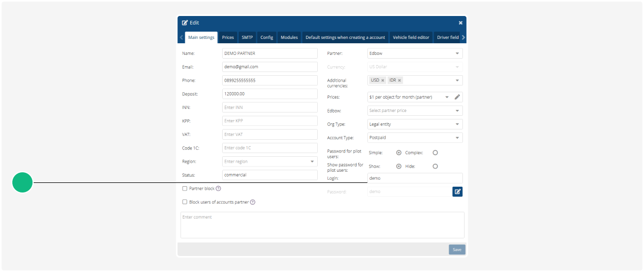Remove the USD currency tag

pyautogui.click(x=383, y=81)
